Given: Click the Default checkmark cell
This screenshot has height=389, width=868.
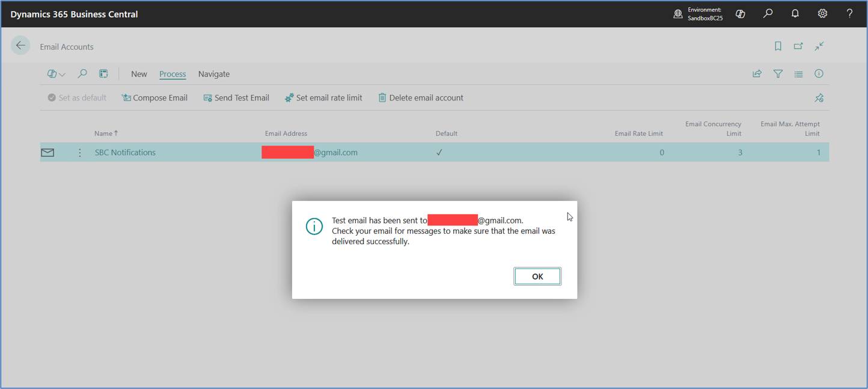Looking at the screenshot, I should tap(439, 153).
